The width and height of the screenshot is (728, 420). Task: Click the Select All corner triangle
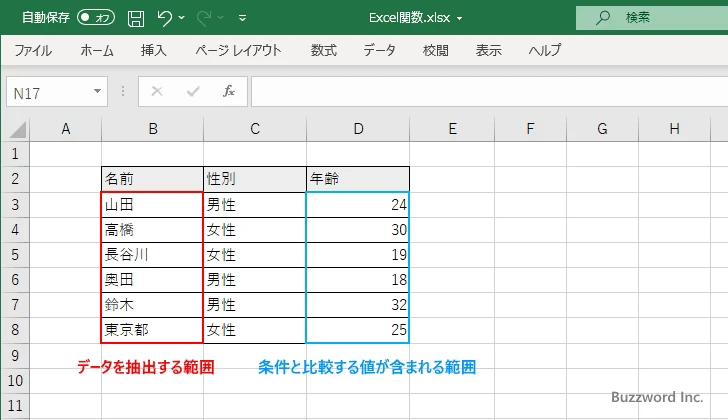point(16,129)
